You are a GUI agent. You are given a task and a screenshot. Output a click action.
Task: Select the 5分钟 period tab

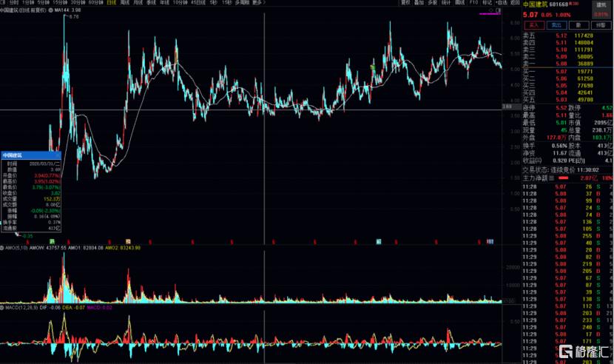[x=43, y=2]
